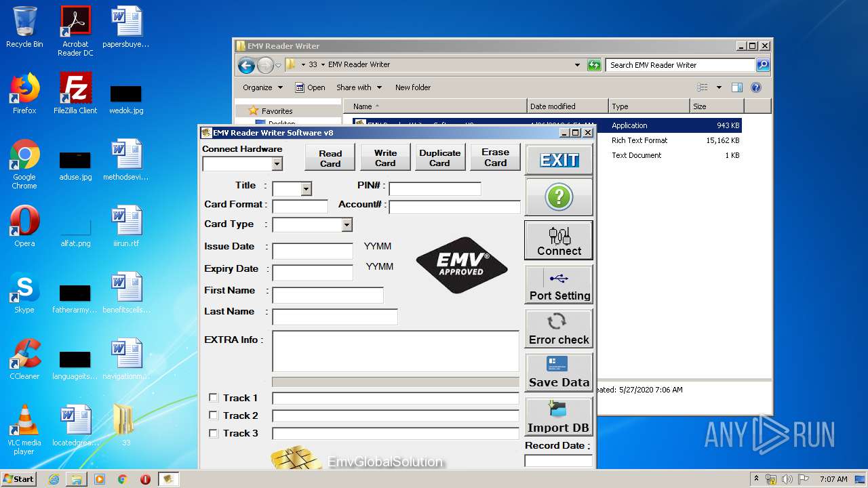Open Opera desktop icon

(24, 226)
